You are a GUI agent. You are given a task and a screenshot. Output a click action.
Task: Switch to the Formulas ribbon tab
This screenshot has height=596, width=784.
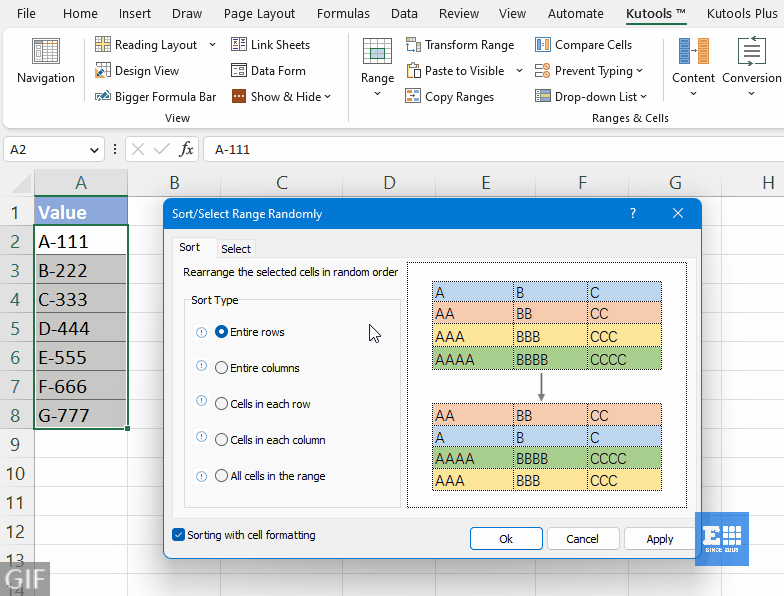343,14
